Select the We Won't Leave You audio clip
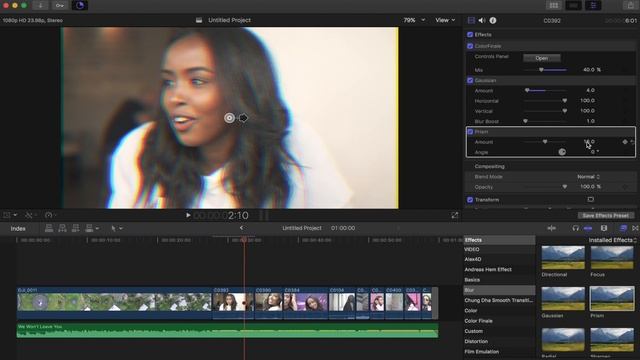This screenshot has width=640, height=360. click(227, 331)
